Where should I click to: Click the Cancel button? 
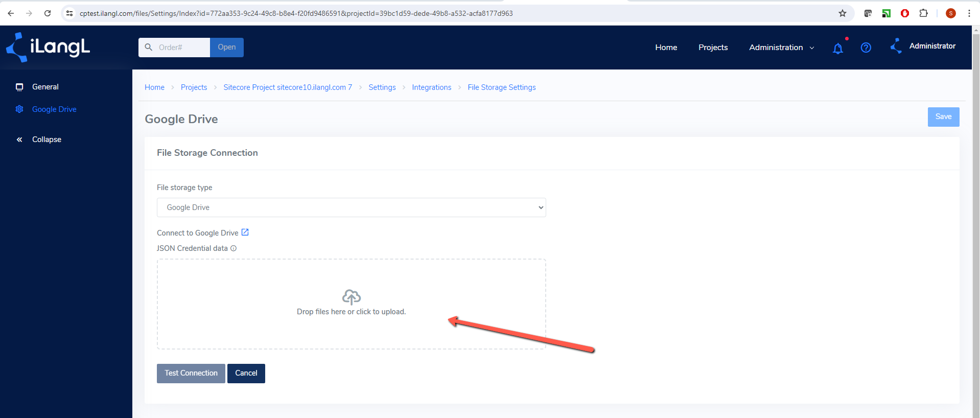[x=246, y=374]
